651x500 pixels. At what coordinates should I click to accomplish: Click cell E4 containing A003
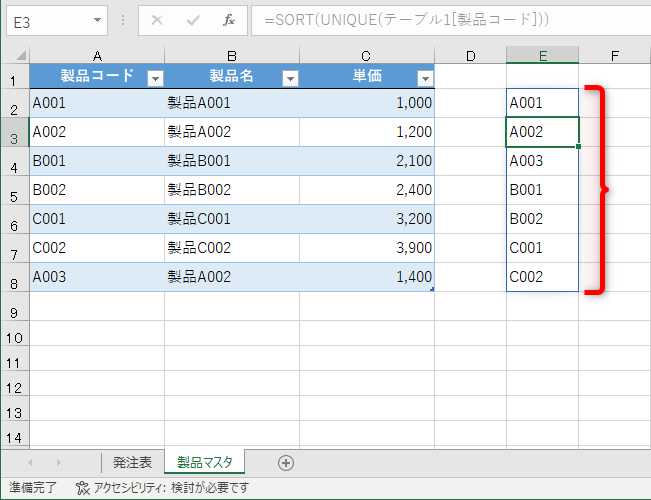coord(542,161)
